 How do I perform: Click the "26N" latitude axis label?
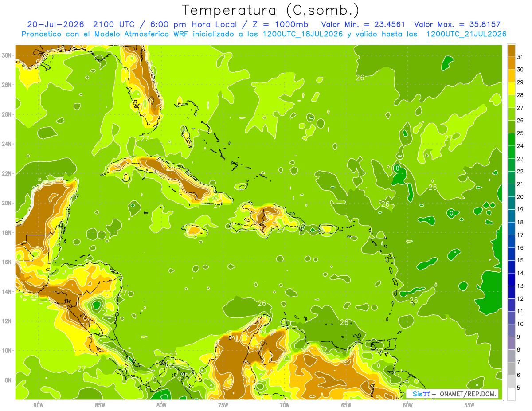click(7, 114)
